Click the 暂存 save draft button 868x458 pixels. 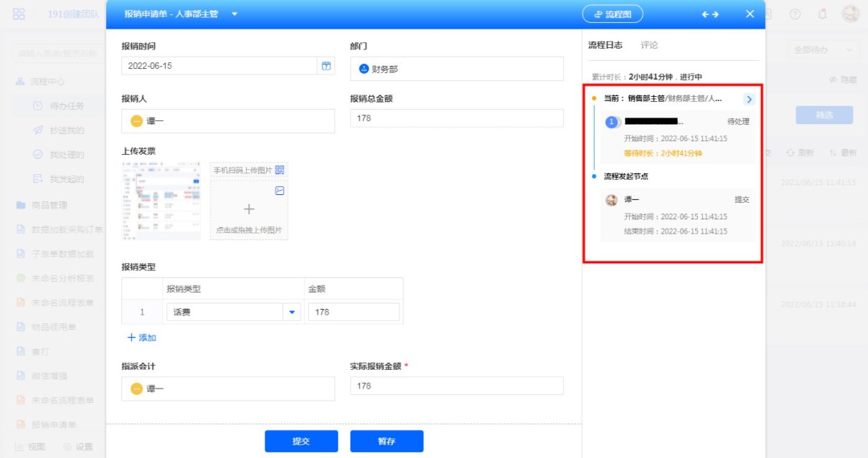387,442
